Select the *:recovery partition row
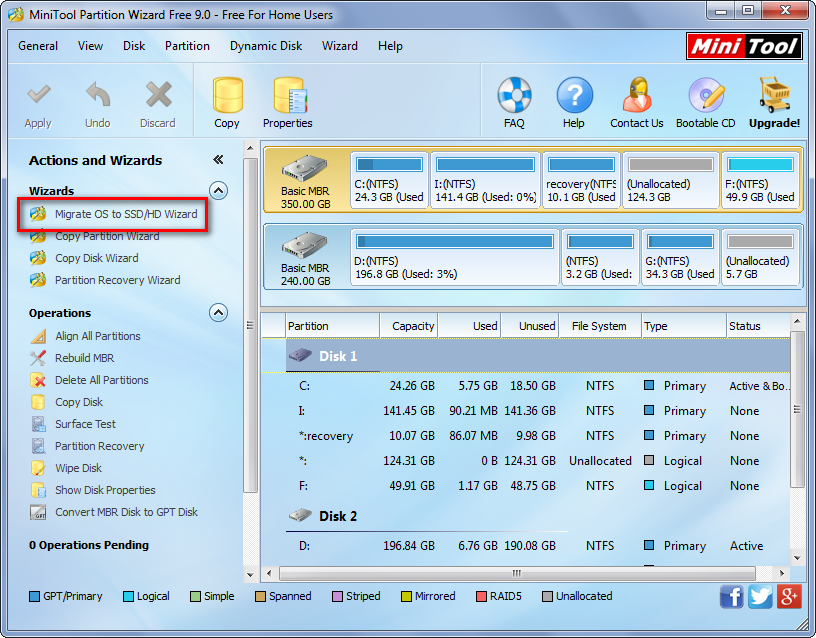The width and height of the screenshot is (816, 638). pos(526,436)
